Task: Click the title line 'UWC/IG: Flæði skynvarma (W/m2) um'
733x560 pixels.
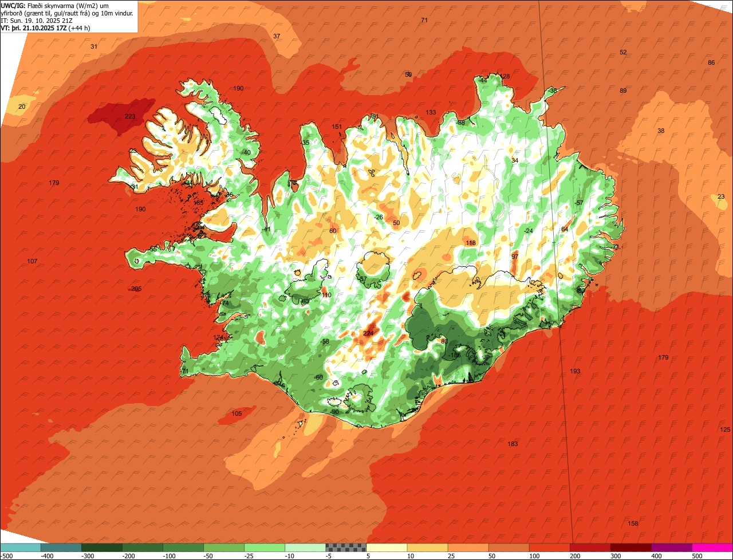Action: pyautogui.click(x=55, y=5)
